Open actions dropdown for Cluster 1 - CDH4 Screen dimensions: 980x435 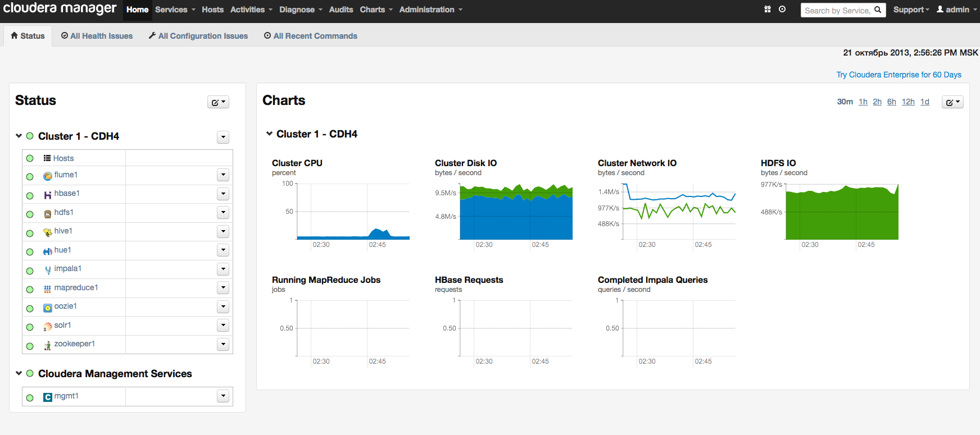(223, 138)
